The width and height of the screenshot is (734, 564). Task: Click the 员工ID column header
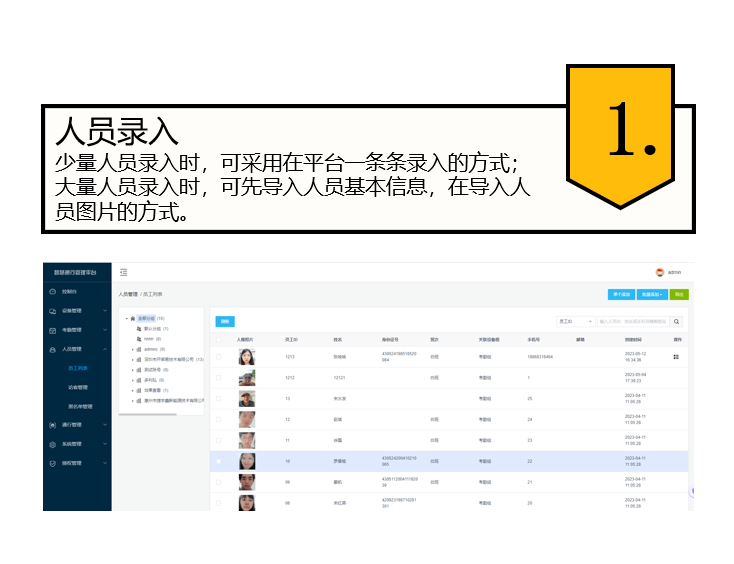[291, 340]
